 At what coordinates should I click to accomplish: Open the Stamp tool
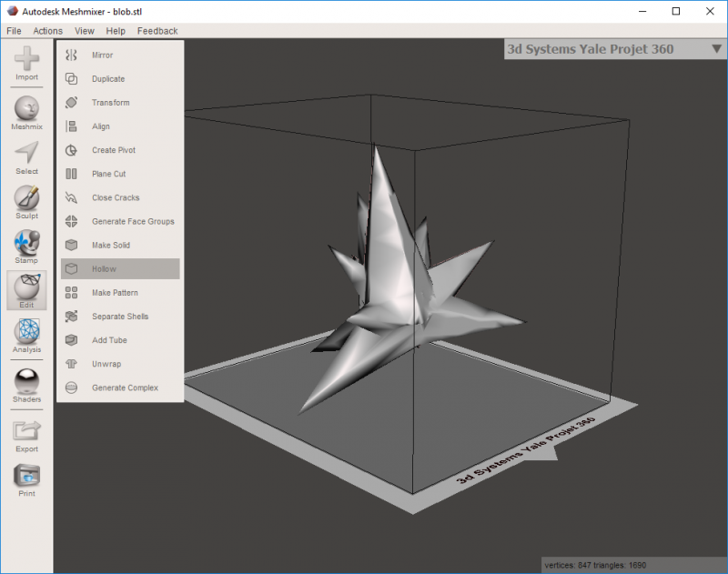[x=26, y=247]
